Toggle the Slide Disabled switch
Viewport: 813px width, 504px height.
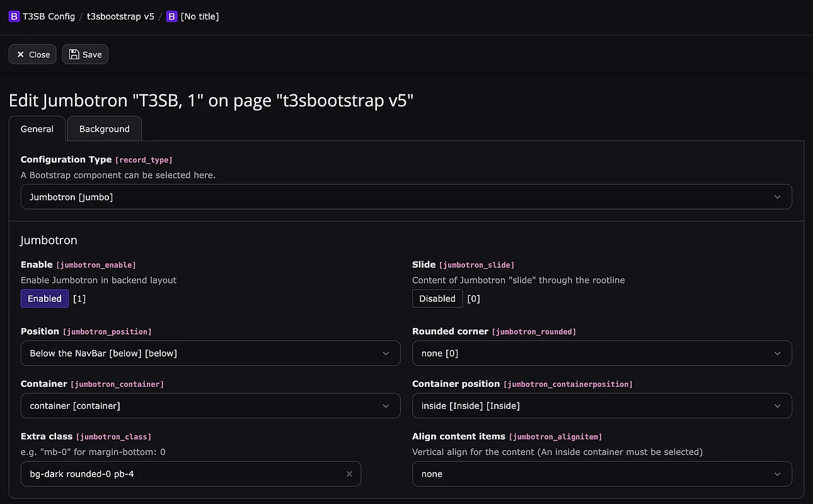pos(437,299)
